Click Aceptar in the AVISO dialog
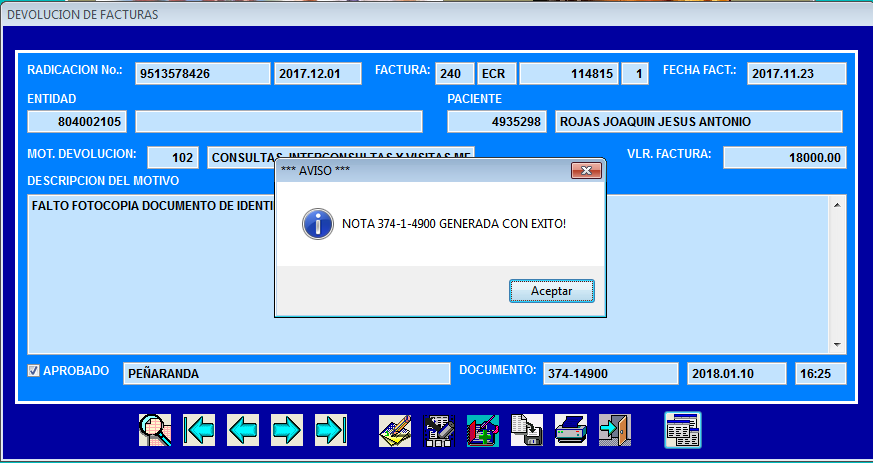This screenshot has width=873, height=463. click(552, 291)
